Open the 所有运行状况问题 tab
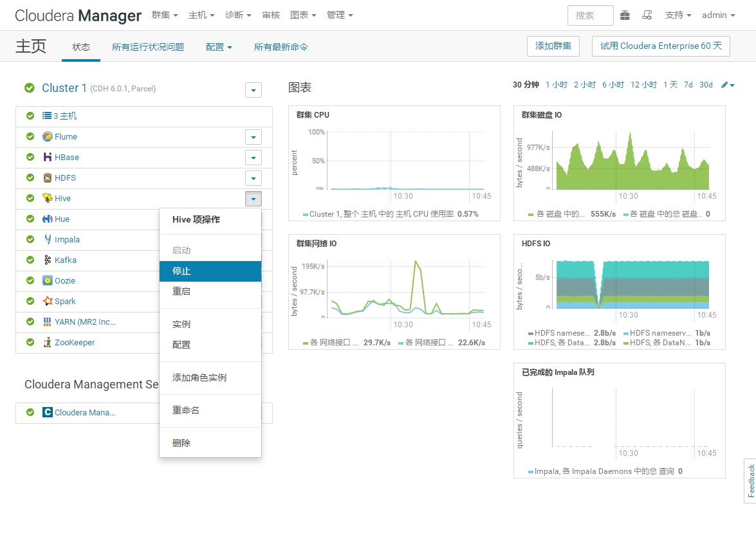The image size is (756, 553). click(148, 47)
